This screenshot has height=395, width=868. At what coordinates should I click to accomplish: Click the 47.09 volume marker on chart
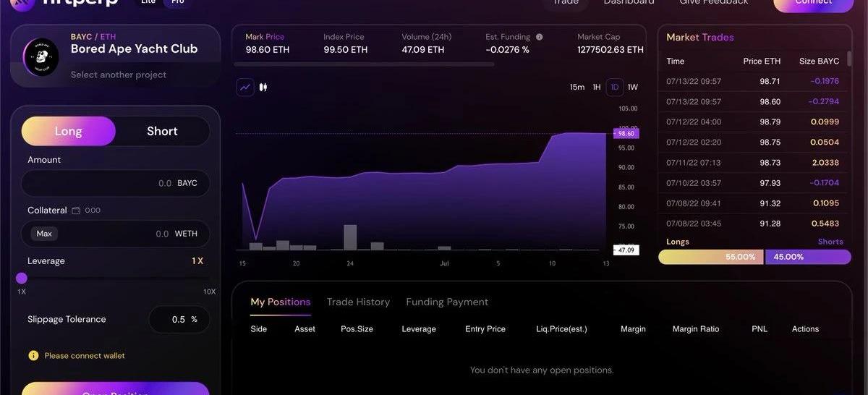tap(626, 250)
